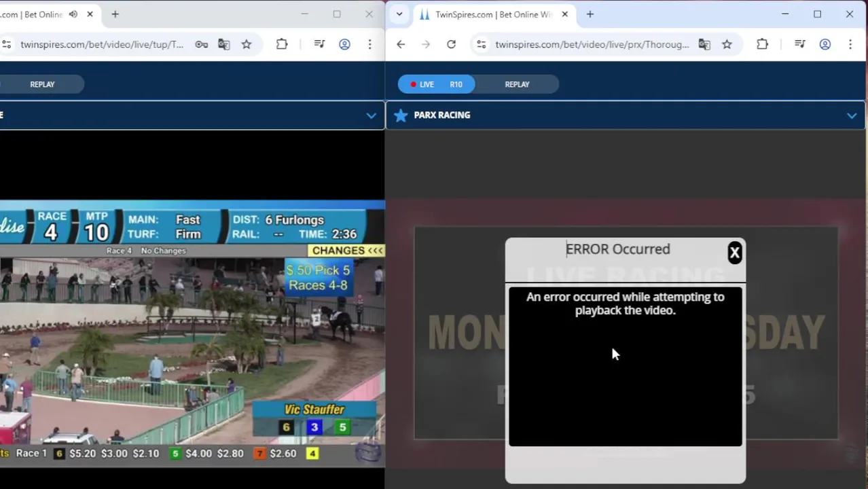Open site information icon in right address bar
The width and height of the screenshot is (868, 489).
(481, 44)
